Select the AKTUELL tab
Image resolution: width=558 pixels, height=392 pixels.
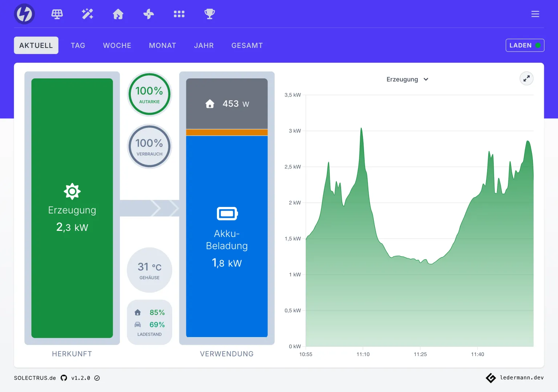pyautogui.click(x=36, y=45)
